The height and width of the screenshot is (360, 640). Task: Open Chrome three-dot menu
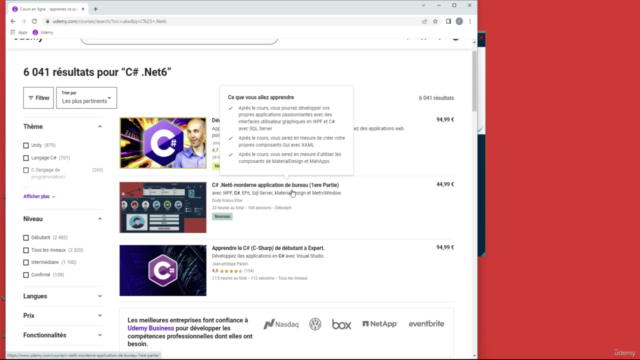click(470, 21)
